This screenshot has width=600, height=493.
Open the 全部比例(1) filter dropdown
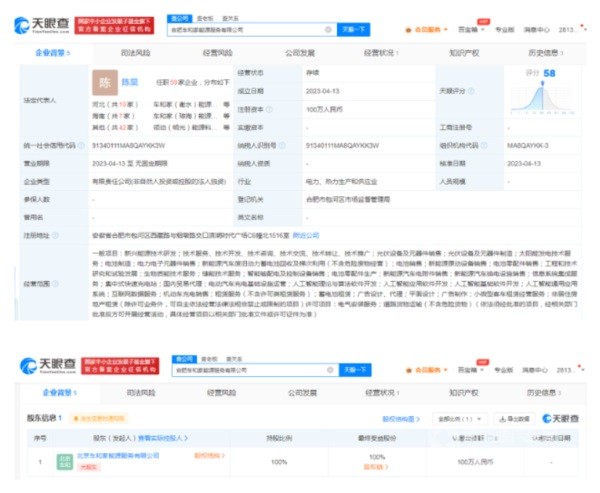click(460, 419)
